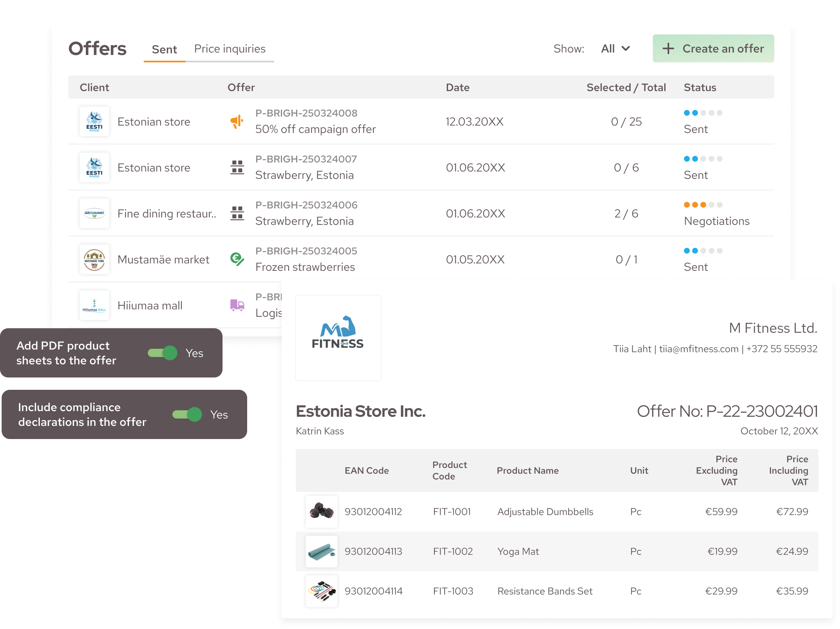Toggle the Include compliance declarations switch
This screenshot has height=629, width=840.
coord(187,414)
